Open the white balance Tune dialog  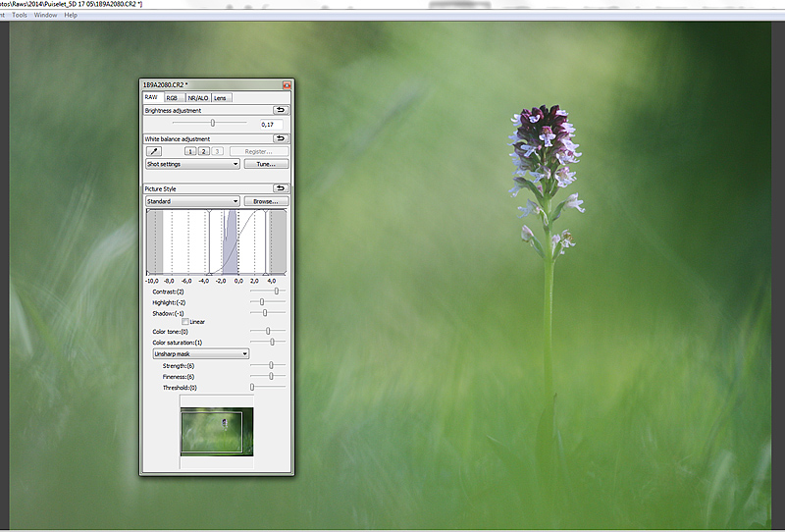click(x=266, y=164)
